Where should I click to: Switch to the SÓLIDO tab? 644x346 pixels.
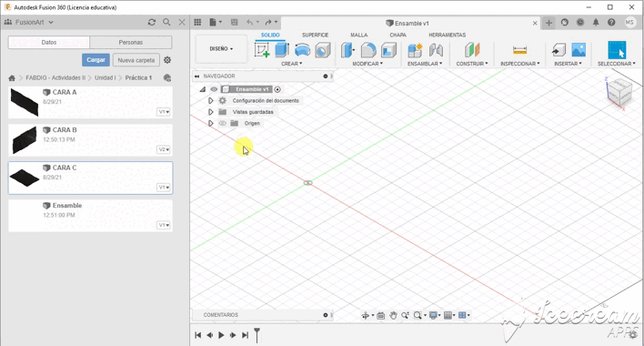click(270, 35)
